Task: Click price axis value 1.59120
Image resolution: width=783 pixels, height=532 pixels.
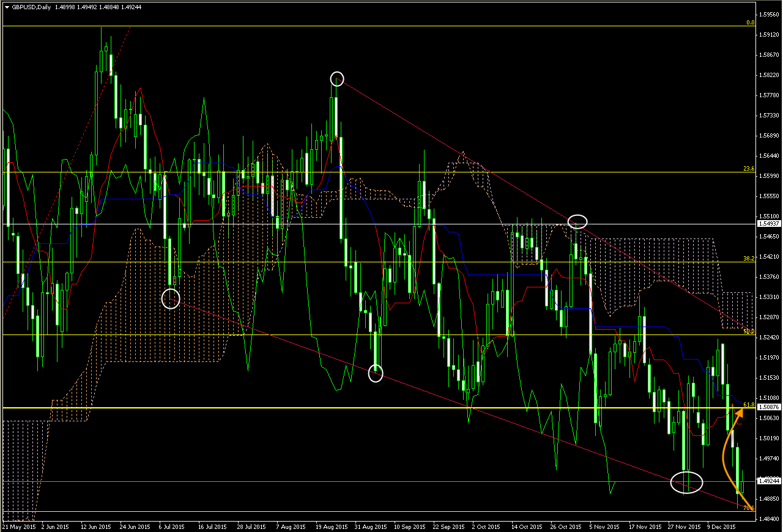Action: pos(769,34)
